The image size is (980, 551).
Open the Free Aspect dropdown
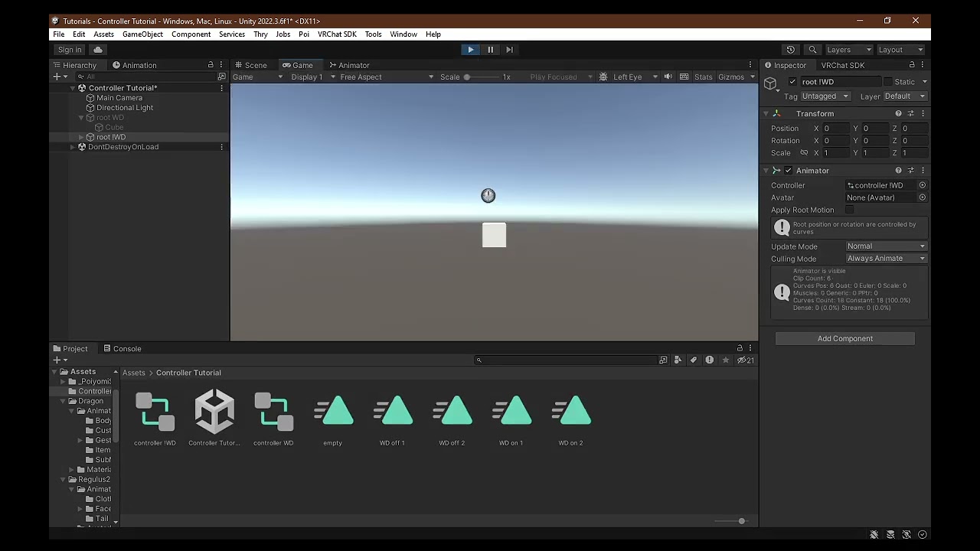[387, 77]
